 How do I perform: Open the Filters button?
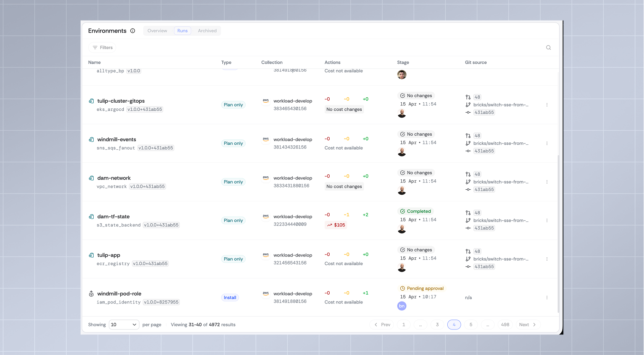(102, 48)
